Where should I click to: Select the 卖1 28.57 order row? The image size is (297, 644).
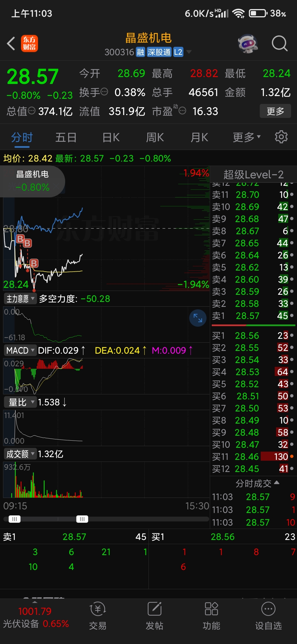pos(253,315)
